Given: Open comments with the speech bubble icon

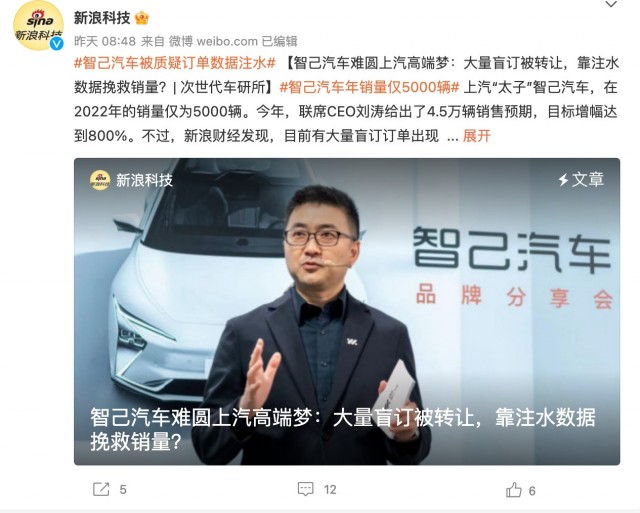Looking at the screenshot, I should pos(305,489).
